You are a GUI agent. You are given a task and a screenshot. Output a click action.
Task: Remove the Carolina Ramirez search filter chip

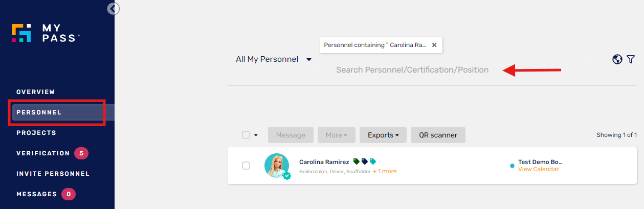434,45
